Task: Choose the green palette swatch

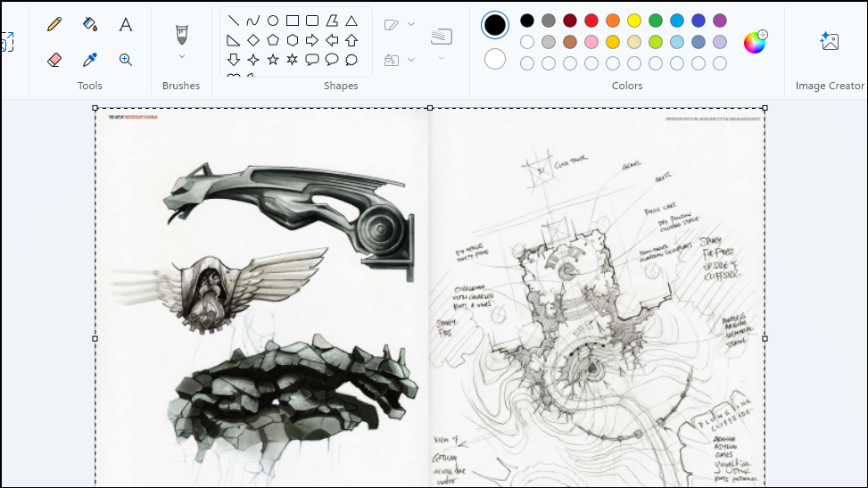Action: click(656, 21)
